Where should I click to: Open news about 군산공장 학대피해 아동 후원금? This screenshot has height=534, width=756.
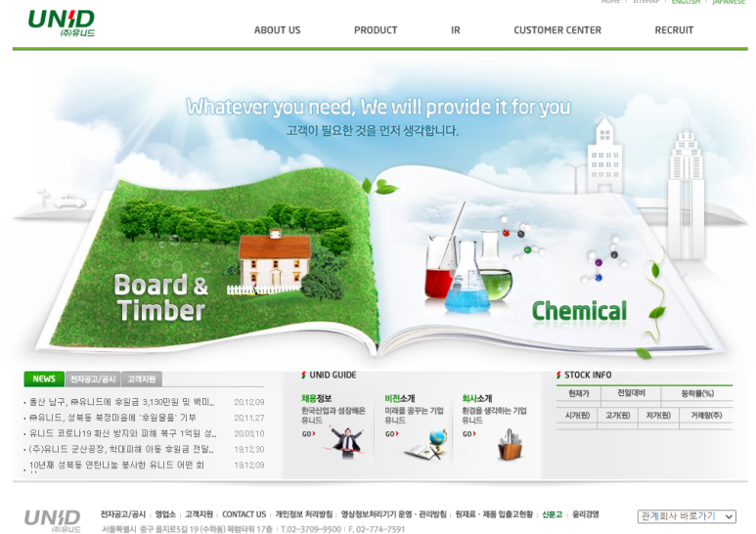[x=121, y=449]
